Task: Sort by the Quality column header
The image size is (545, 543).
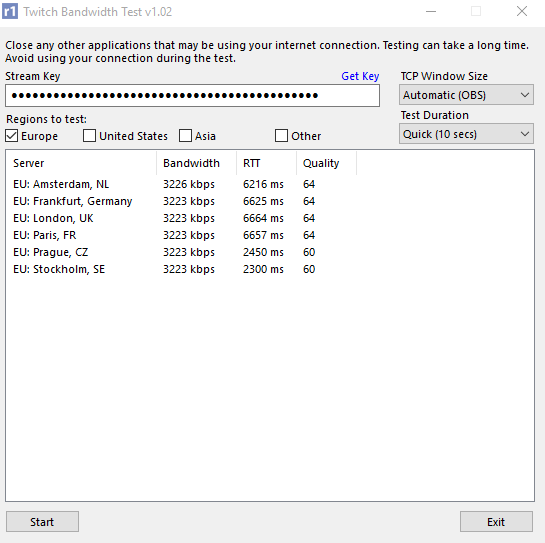Action: click(326, 163)
